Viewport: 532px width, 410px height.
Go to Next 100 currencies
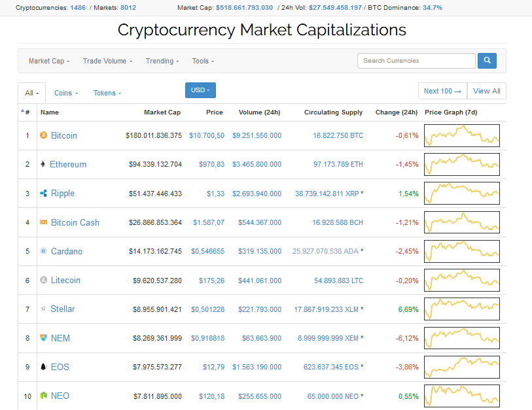442,91
